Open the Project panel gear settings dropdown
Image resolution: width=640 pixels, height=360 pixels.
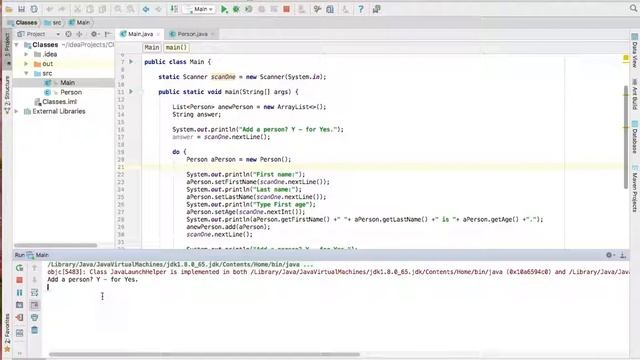pos(95,34)
